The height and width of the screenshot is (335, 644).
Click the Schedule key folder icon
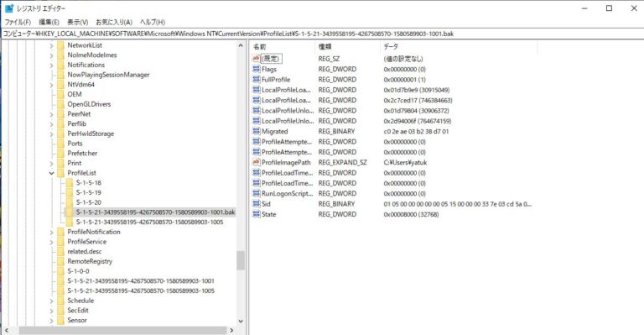pyautogui.click(x=60, y=301)
